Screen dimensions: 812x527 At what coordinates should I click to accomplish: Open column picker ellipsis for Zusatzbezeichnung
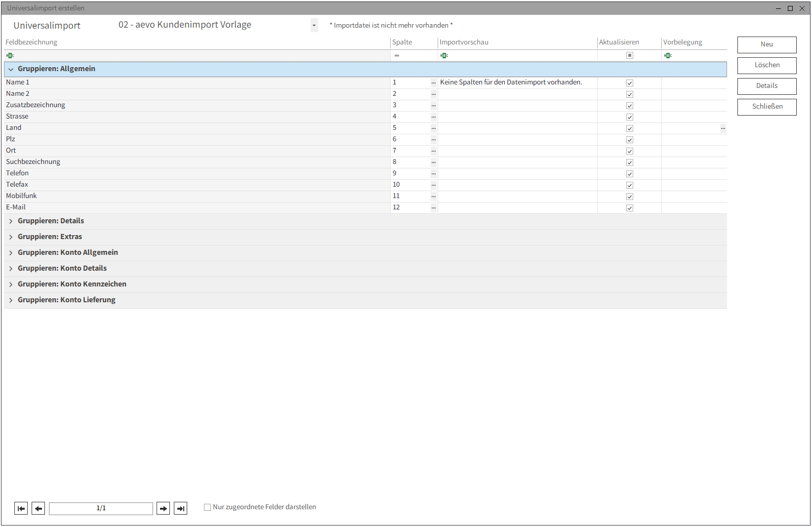[x=434, y=105]
